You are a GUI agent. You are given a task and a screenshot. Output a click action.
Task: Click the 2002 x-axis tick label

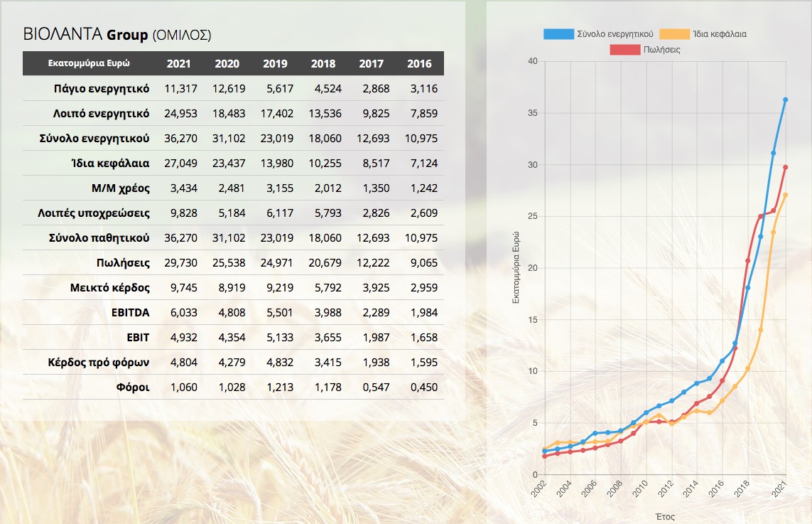coord(539,488)
